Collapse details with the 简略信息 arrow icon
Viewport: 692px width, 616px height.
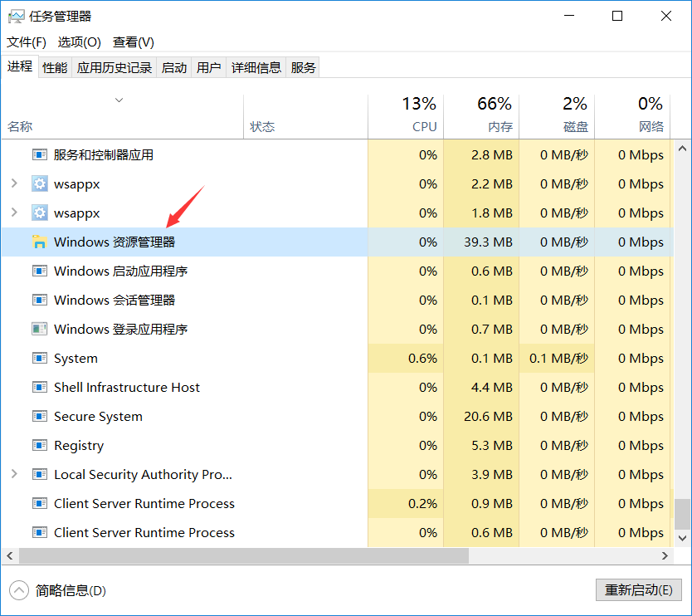(x=18, y=590)
